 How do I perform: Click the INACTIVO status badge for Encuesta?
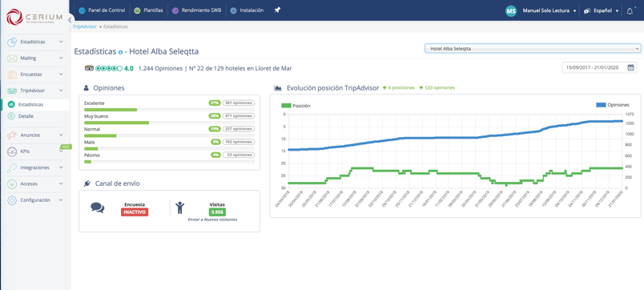[135, 212]
